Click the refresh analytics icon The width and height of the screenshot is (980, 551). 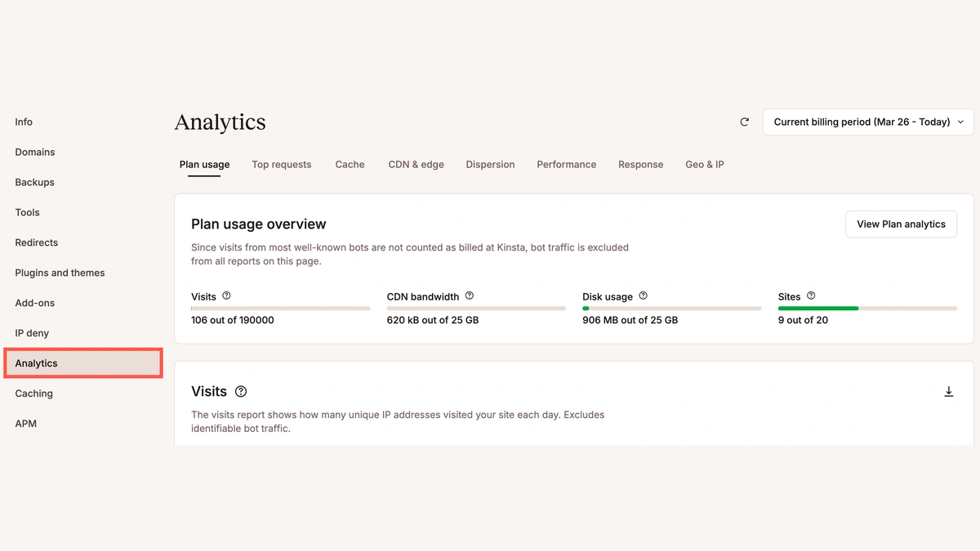click(x=744, y=122)
